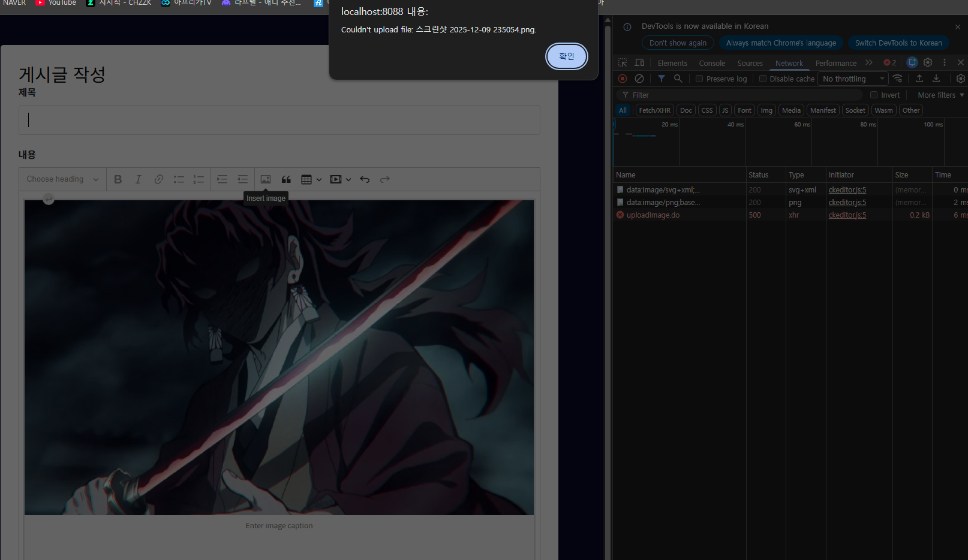Open the Insert table icon

[x=306, y=179]
